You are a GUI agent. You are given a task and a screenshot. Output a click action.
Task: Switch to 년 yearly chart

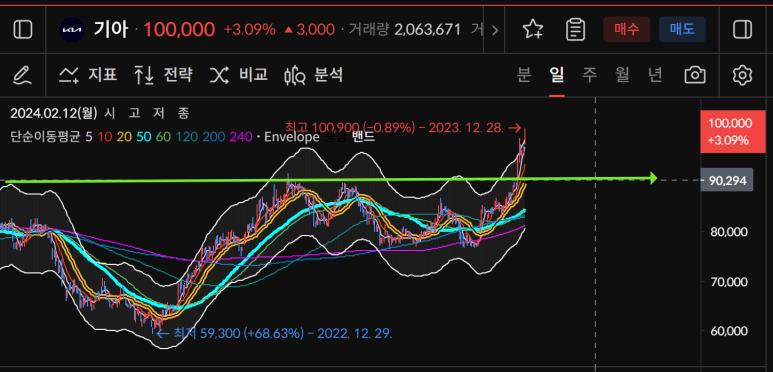coord(655,75)
